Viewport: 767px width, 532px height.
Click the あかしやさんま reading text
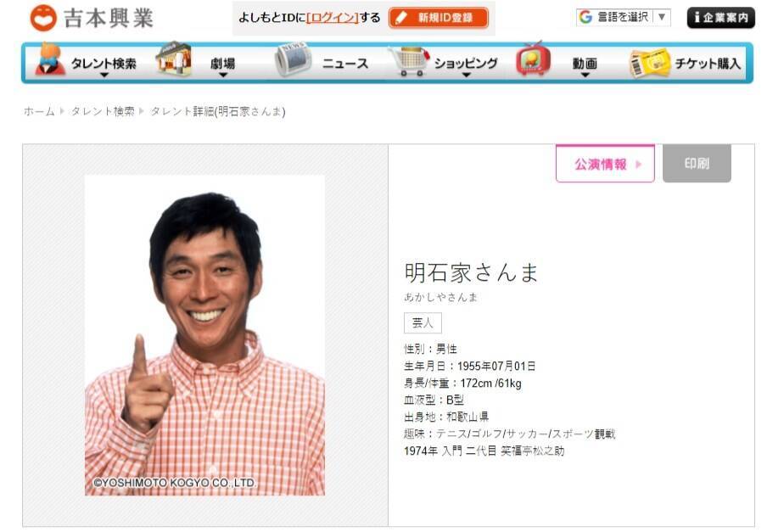440,297
